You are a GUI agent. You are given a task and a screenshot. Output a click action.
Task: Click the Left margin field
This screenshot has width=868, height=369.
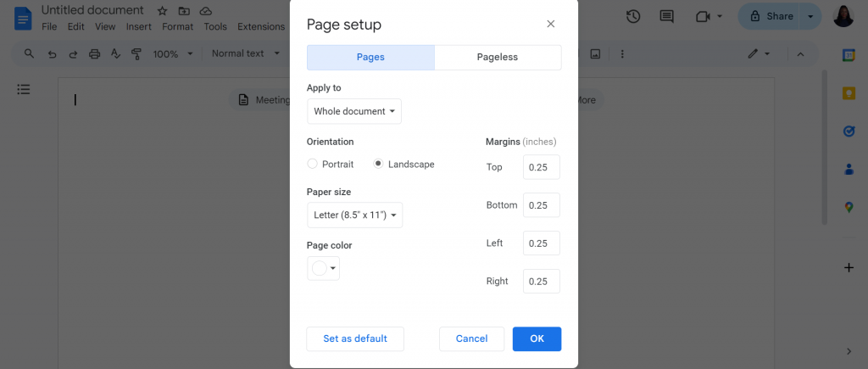542,243
